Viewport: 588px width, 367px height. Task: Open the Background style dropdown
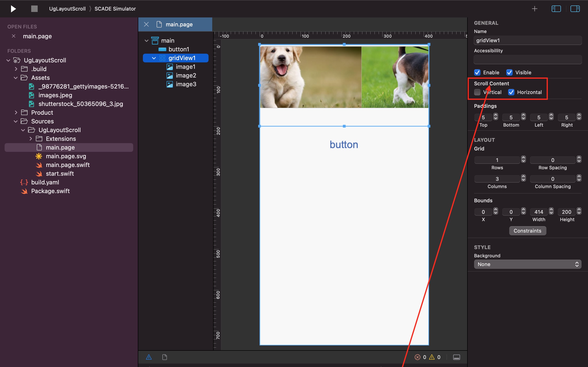tap(527, 264)
